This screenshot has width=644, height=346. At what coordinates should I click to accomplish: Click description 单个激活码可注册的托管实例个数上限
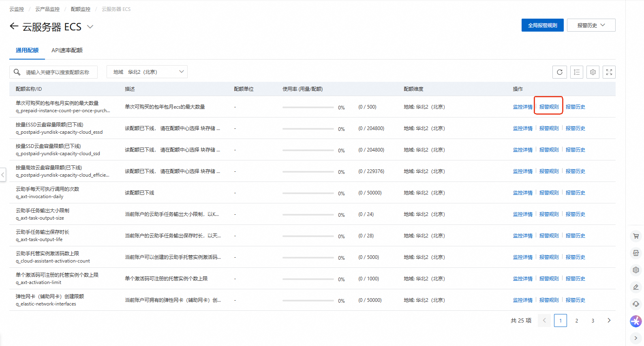[166, 279]
